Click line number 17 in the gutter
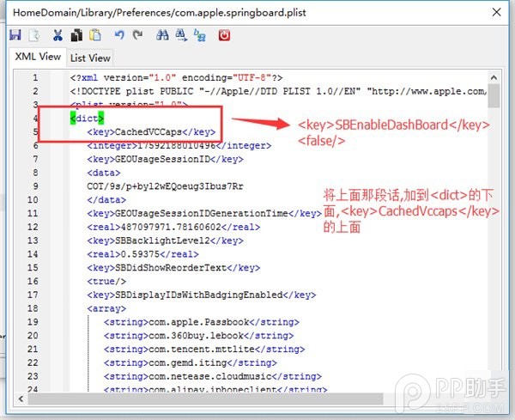515x420 pixels. click(x=34, y=295)
